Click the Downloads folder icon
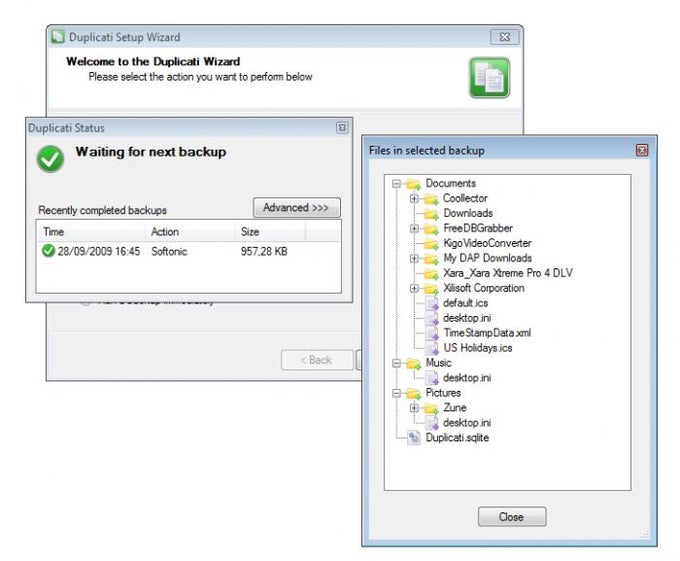 coord(431,214)
